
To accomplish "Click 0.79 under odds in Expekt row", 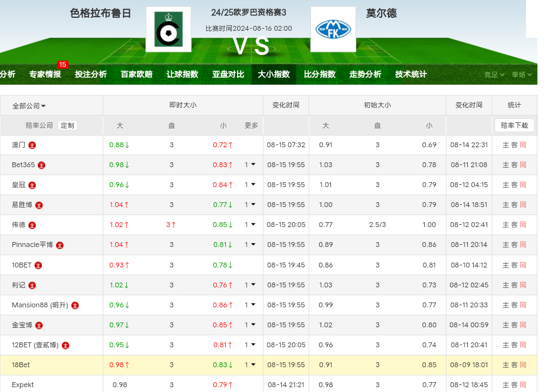I will point(223,384).
